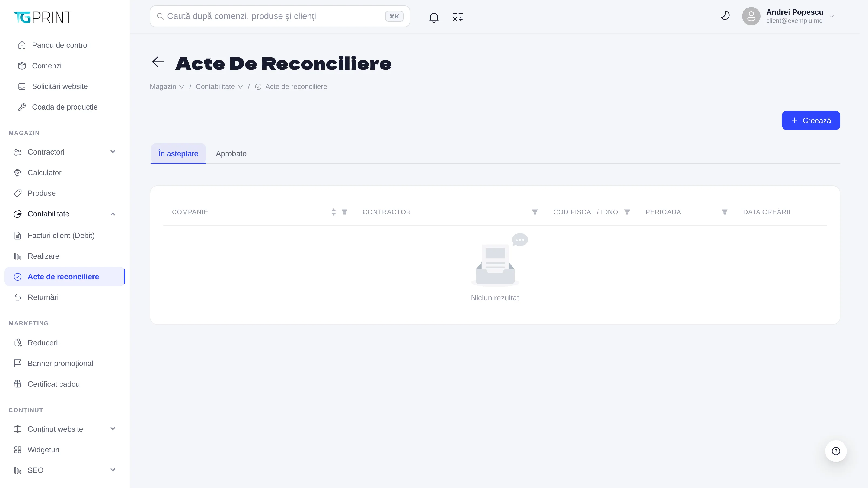
Task: Focus the order search input field
Action: pyautogui.click(x=280, y=16)
